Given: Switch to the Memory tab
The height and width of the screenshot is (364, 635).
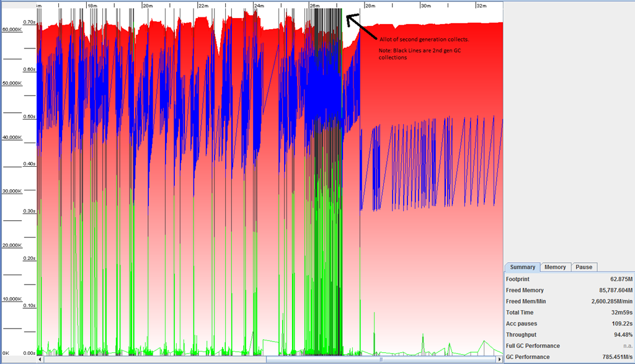Looking at the screenshot, I should (555, 267).
